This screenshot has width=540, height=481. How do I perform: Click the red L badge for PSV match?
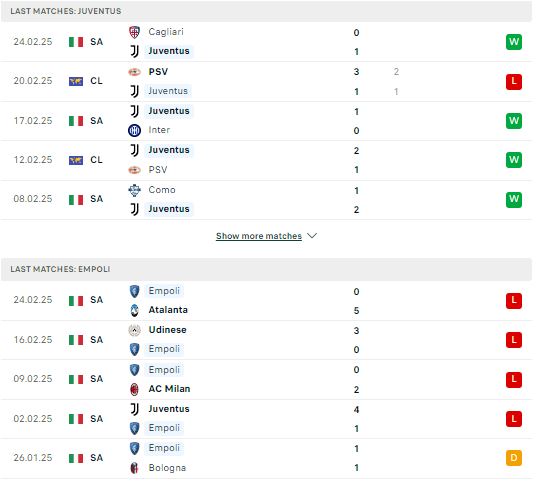click(514, 82)
